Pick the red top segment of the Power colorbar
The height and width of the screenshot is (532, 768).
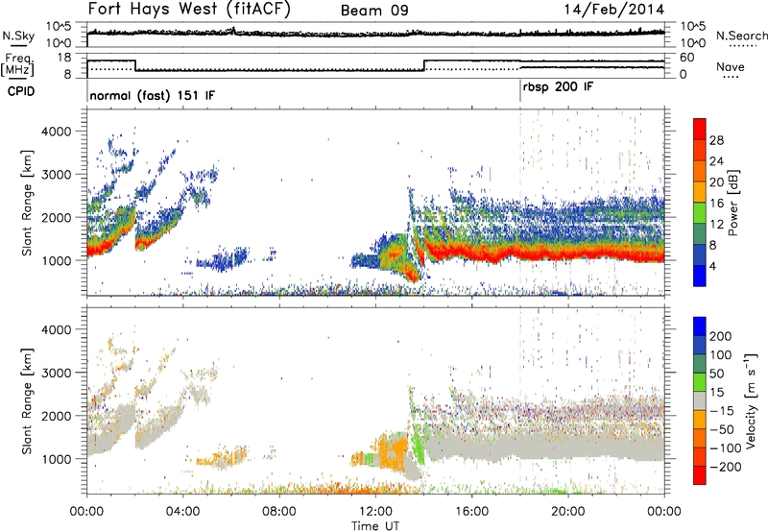[x=700, y=129]
